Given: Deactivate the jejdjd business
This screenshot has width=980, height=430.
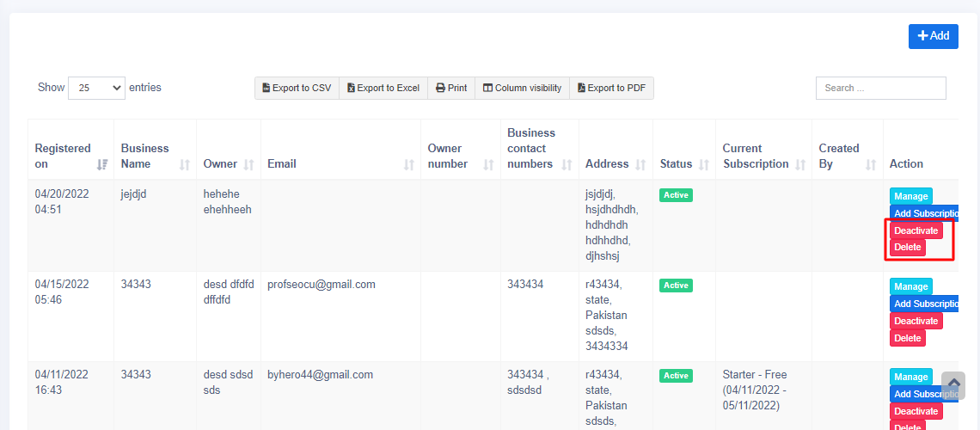Looking at the screenshot, I should tap(916, 230).
